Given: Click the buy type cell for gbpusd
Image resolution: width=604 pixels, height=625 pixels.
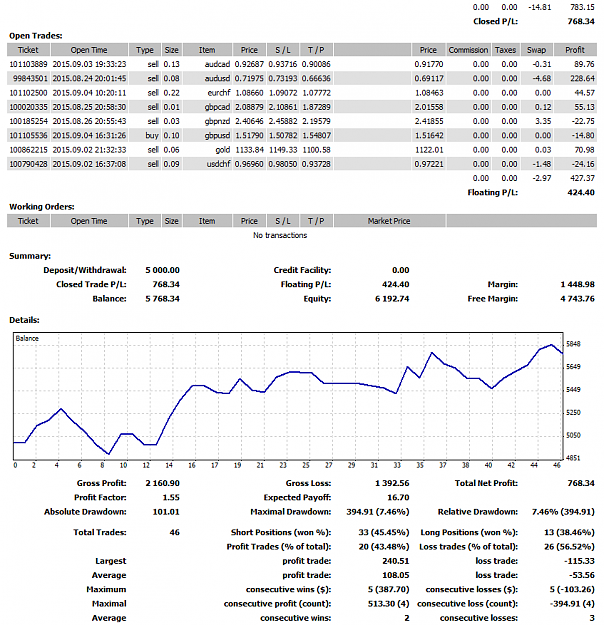Looking at the screenshot, I should tap(152, 136).
